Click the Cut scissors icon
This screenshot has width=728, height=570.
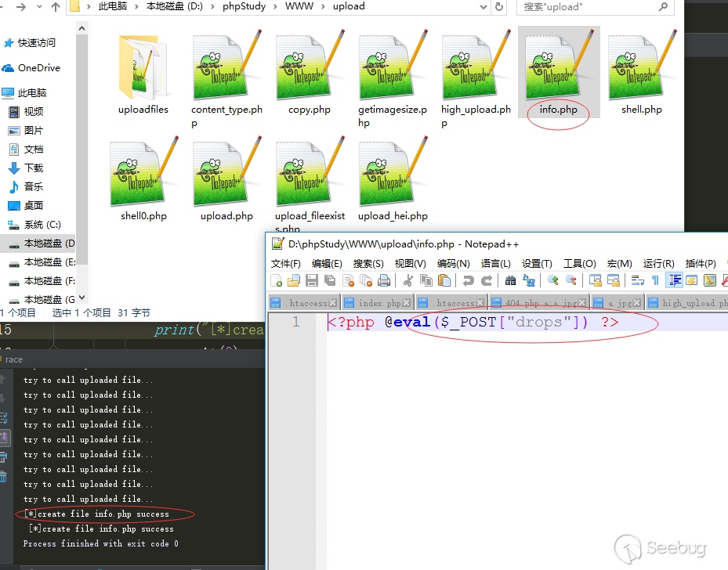408,280
